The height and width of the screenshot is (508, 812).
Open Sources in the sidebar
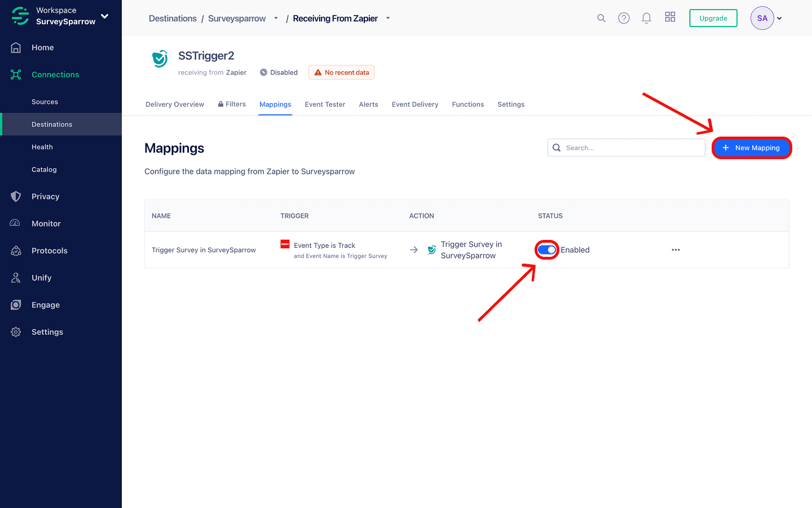coord(45,102)
